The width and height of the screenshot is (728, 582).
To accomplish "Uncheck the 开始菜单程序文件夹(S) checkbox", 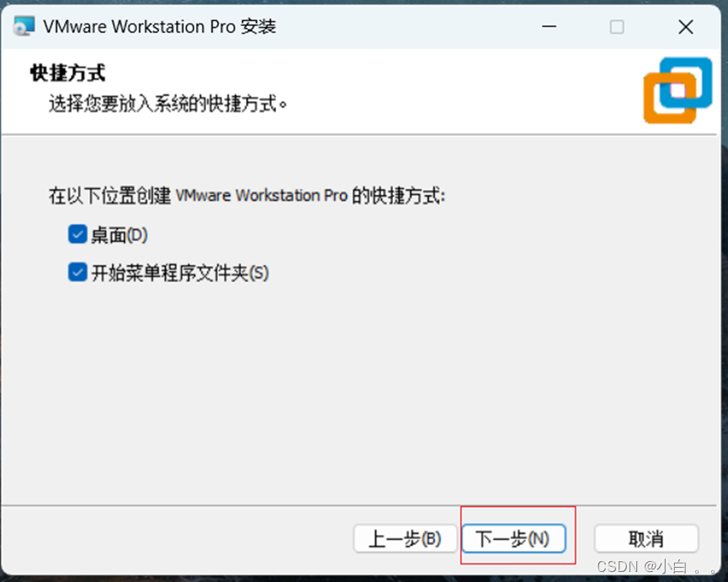I will tap(77, 272).
